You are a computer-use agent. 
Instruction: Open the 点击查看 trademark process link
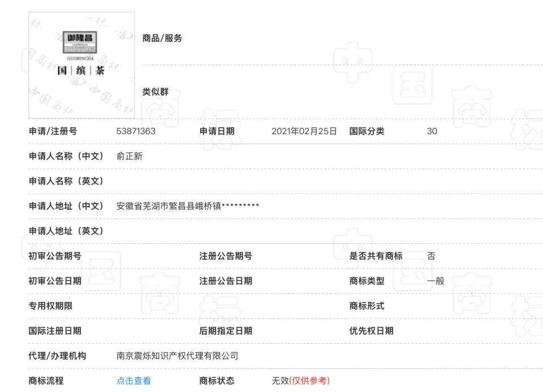coord(133,381)
